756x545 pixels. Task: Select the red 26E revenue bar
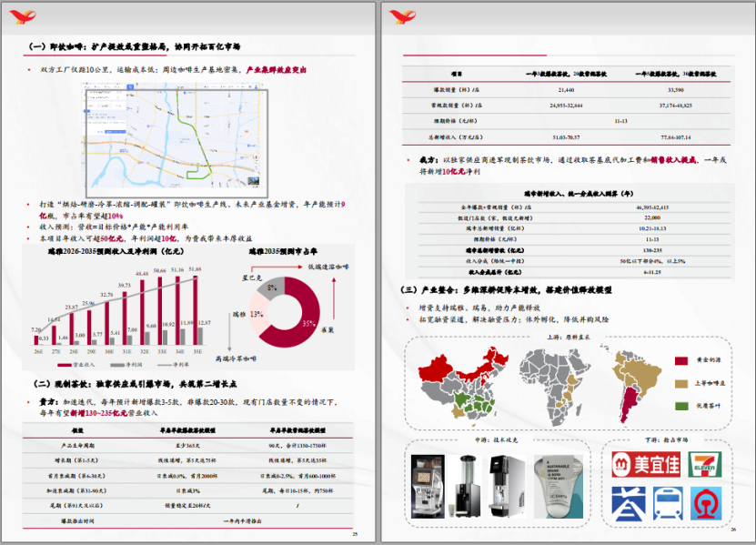click(x=36, y=340)
